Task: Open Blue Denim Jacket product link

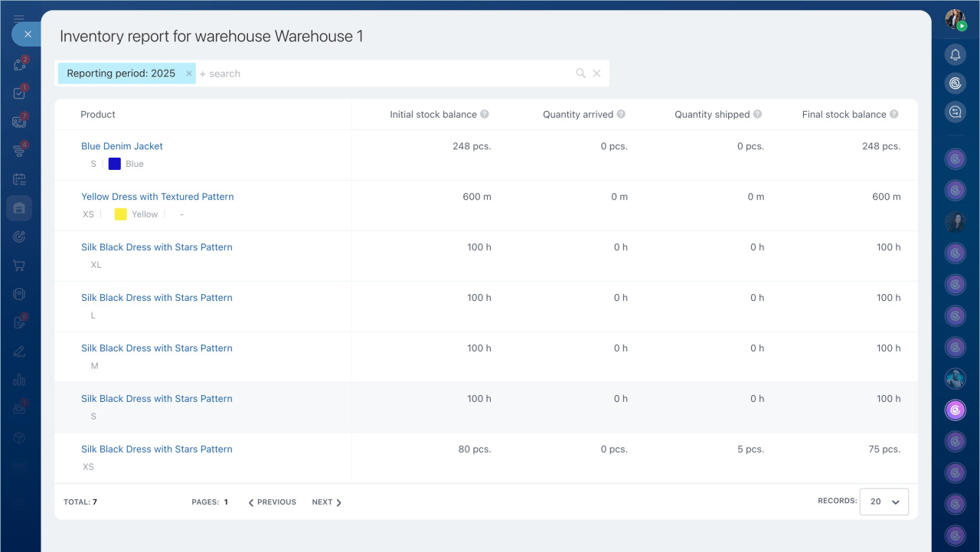Action: pos(122,146)
